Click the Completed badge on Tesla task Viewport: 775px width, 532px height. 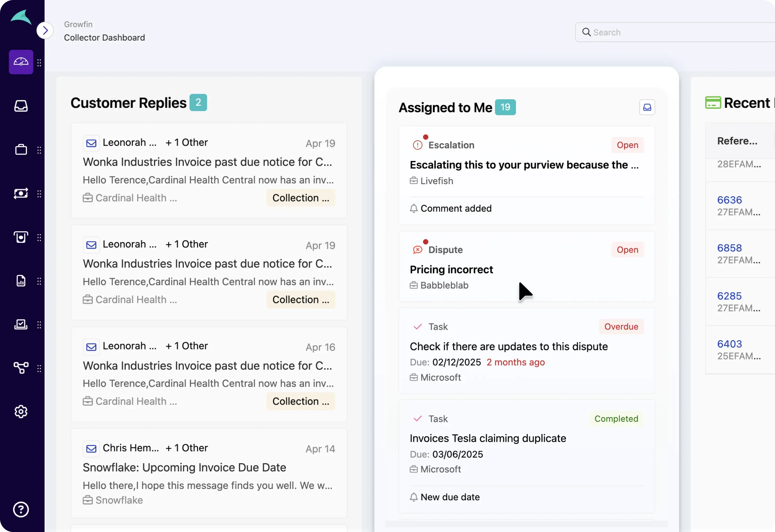point(616,419)
